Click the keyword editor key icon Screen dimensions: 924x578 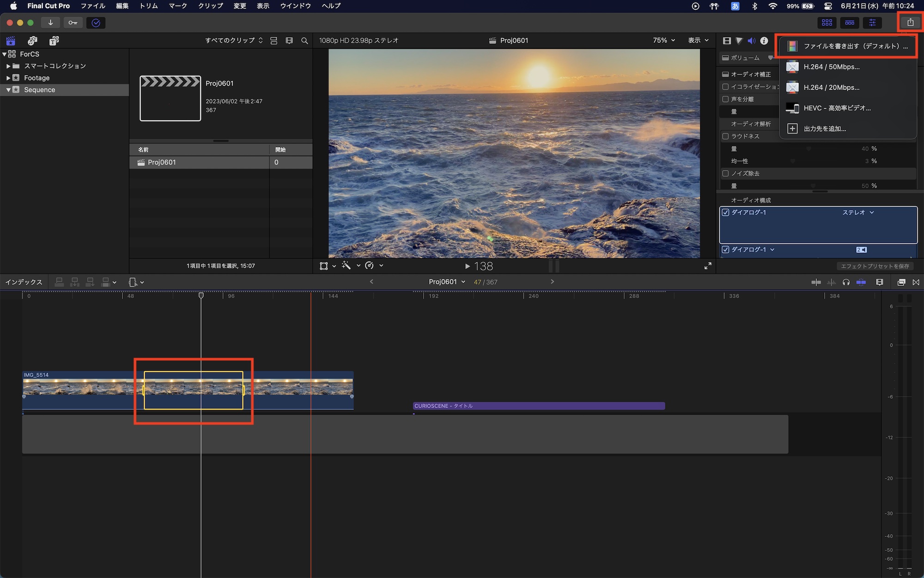(x=73, y=23)
